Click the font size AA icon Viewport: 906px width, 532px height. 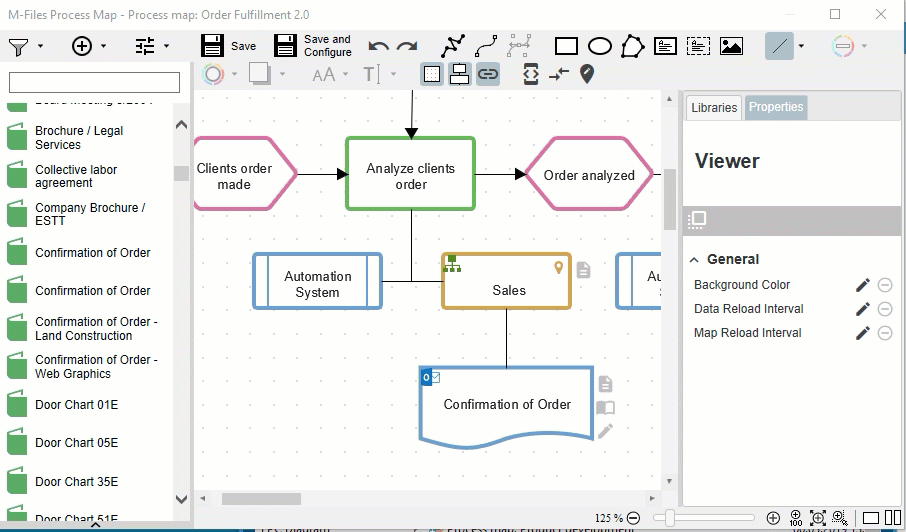324,75
